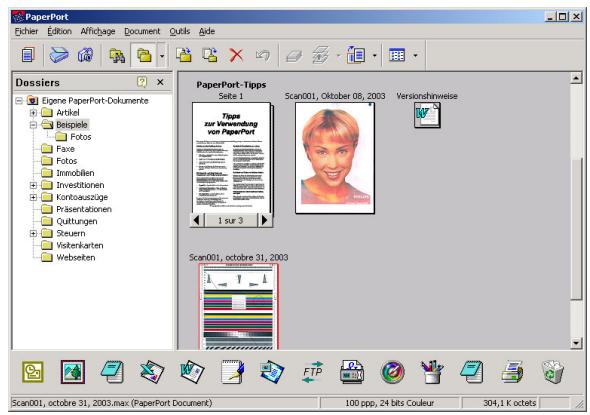Select the Scan001 octobre 31 color test thumbnail
This screenshot has width=590, height=415.
239,306
